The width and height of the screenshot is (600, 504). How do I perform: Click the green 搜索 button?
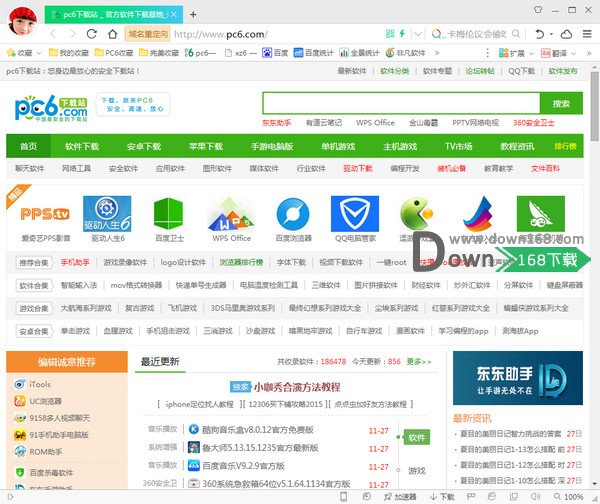coord(561,103)
